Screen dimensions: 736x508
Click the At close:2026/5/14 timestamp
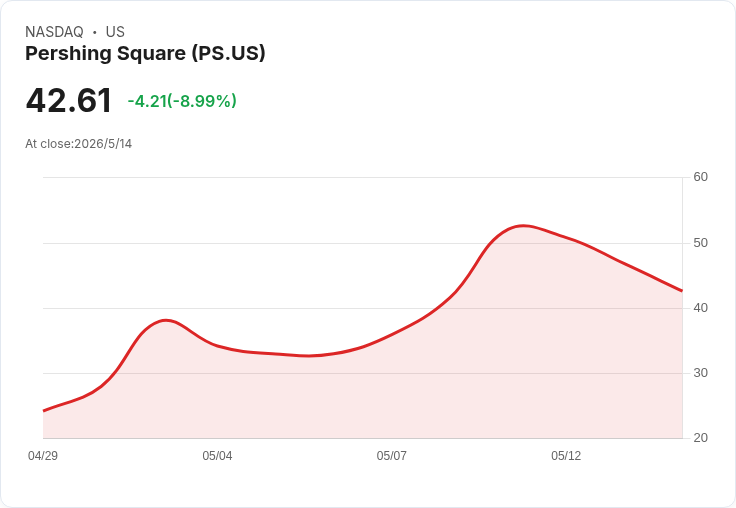click(78, 144)
